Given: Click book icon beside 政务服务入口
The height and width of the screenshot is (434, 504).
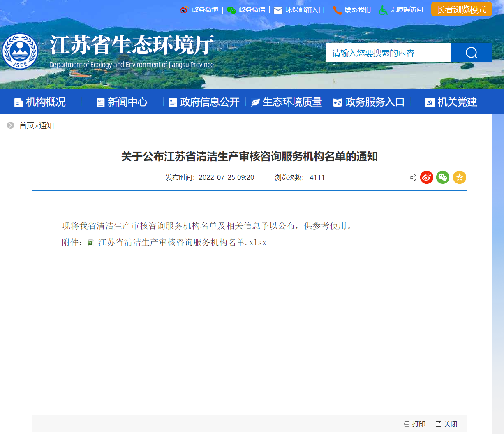Looking at the screenshot, I should pyautogui.click(x=338, y=103).
